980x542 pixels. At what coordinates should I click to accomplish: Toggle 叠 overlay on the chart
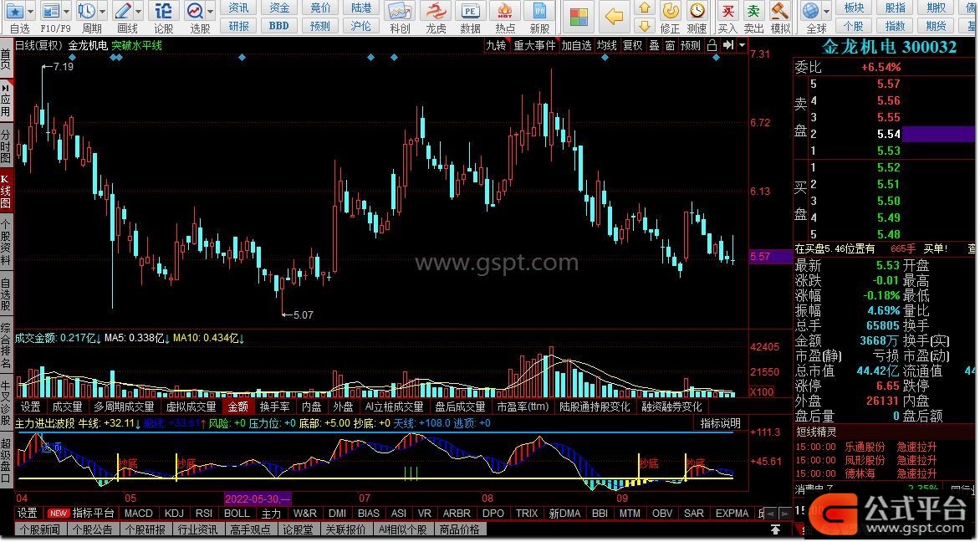pyautogui.click(x=655, y=46)
